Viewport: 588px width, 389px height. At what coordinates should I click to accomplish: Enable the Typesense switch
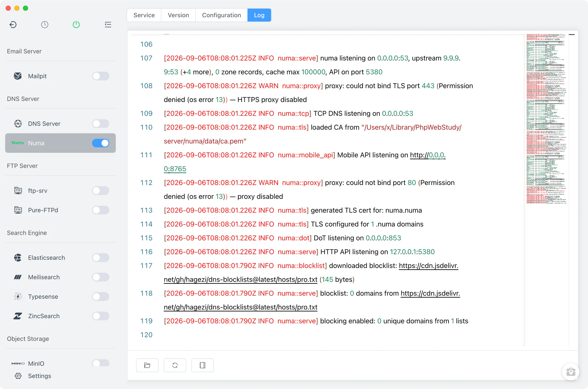point(100,296)
